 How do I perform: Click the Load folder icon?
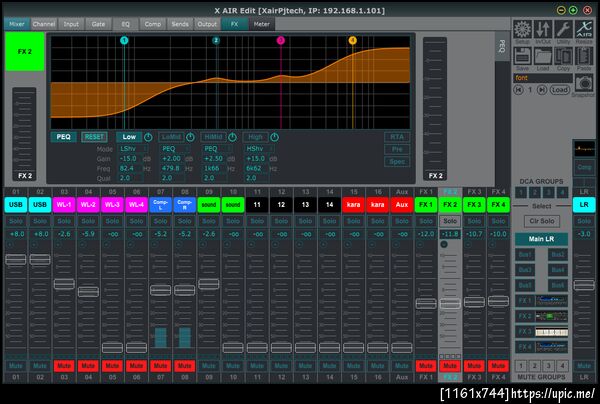[x=543, y=56]
